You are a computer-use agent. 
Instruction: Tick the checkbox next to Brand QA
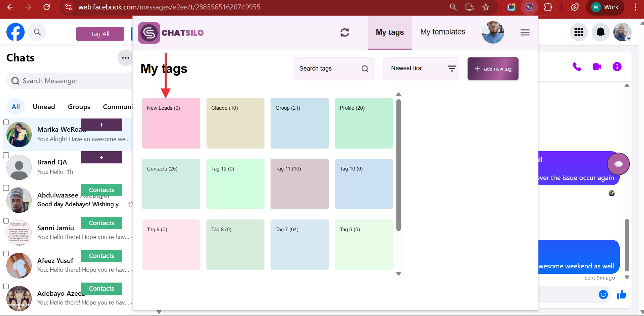pos(6,155)
